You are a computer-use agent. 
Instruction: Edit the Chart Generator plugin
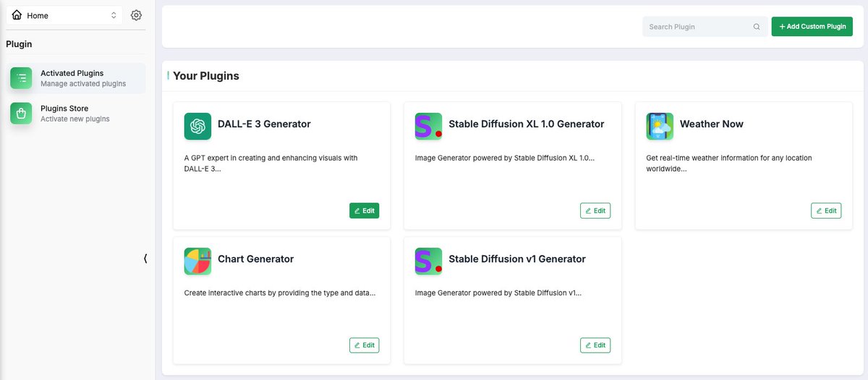pos(364,345)
